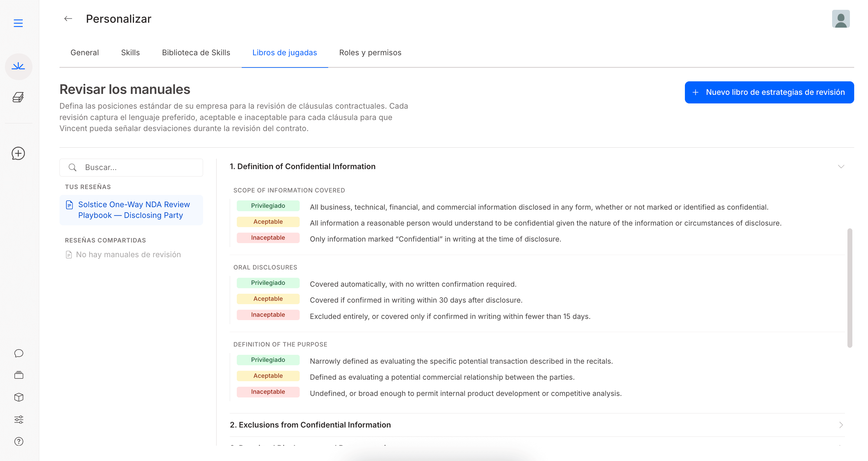Viewport: 868px width, 461px height.
Task: Switch to the Skills tab
Action: (130, 52)
